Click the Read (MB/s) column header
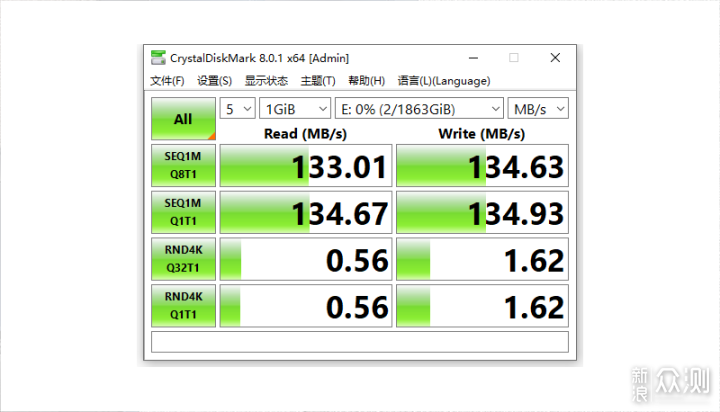This screenshot has height=412, width=720. coord(305,134)
